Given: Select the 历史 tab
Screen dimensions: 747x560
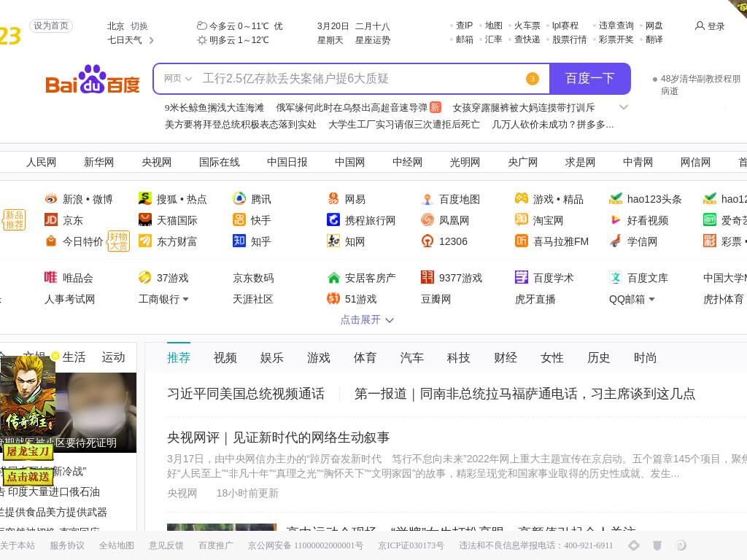Looking at the screenshot, I should (598, 357).
